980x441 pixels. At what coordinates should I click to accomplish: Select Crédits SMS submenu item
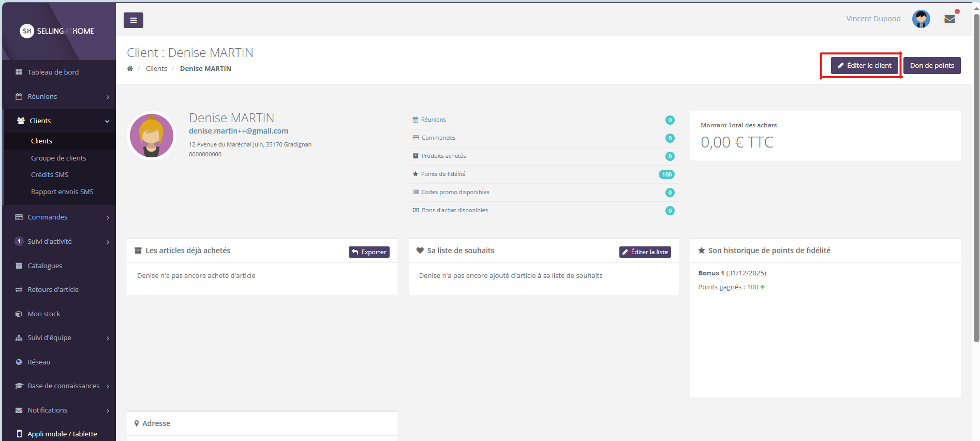click(x=50, y=175)
